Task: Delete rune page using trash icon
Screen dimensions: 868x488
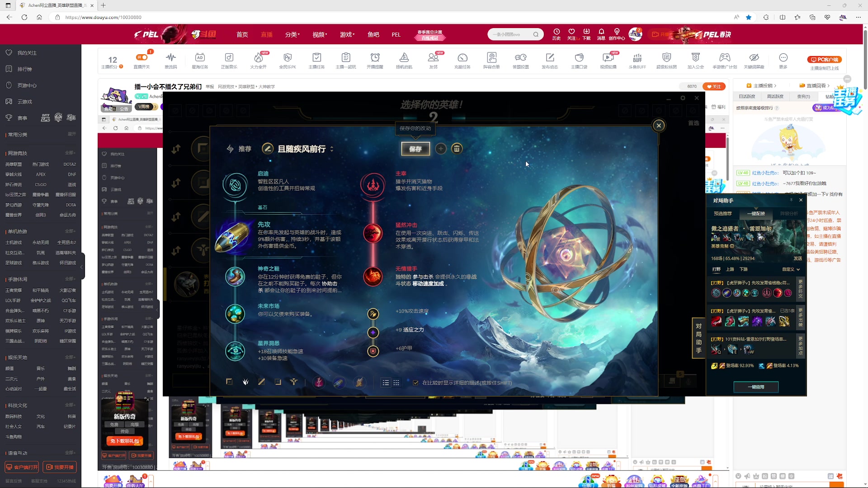Action: point(457,149)
